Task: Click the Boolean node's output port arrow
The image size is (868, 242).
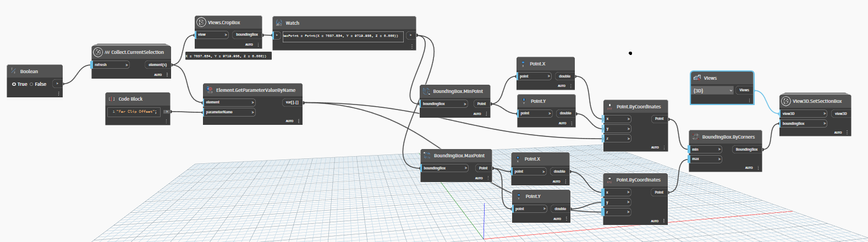Action: click(57, 84)
